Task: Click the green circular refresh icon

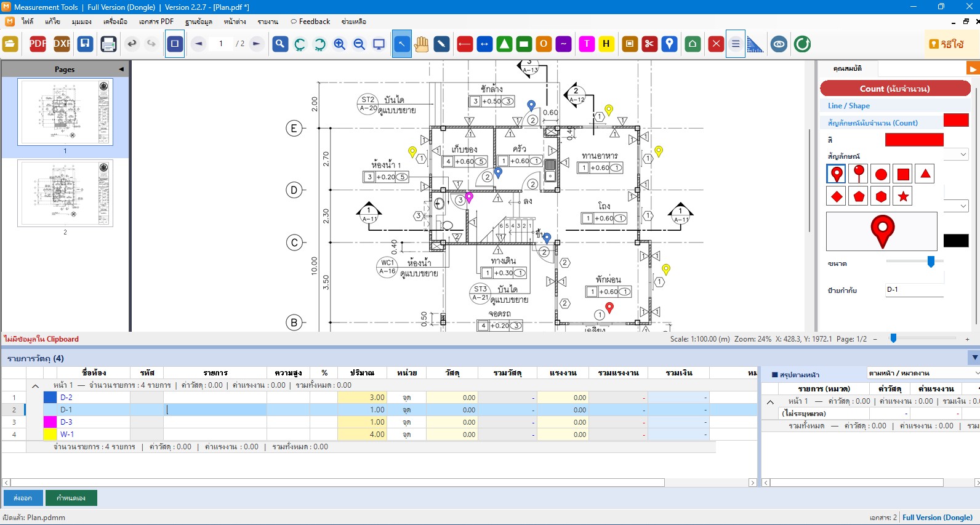Action: pos(802,44)
